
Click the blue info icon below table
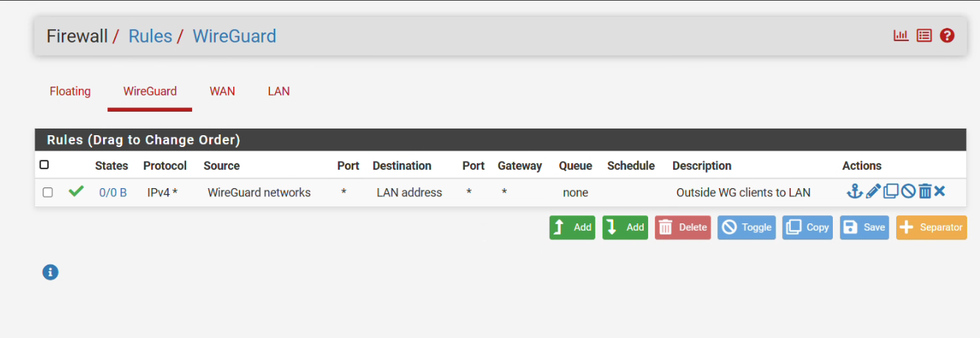[x=50, y=272]
